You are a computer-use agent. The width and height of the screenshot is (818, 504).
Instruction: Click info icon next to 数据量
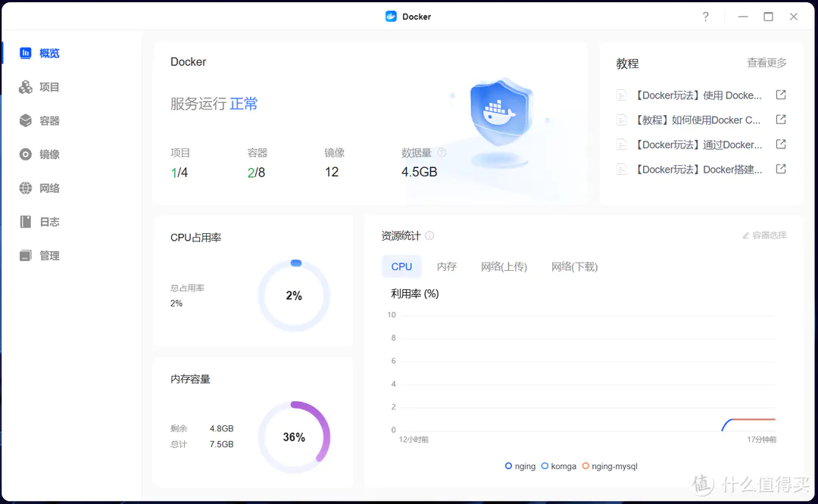442,153
